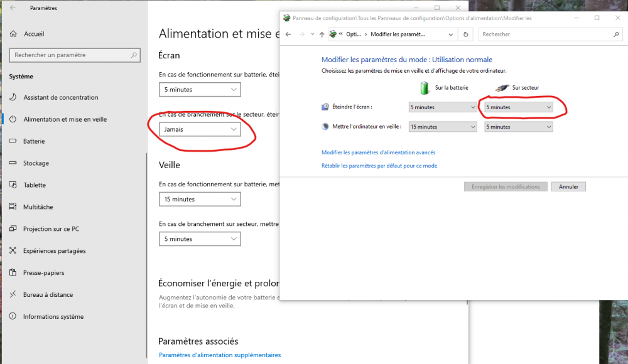The height and width of the screenshot is (364, 628).
Task: Maximize the Control Panel window
Action: tap(597, 18)
